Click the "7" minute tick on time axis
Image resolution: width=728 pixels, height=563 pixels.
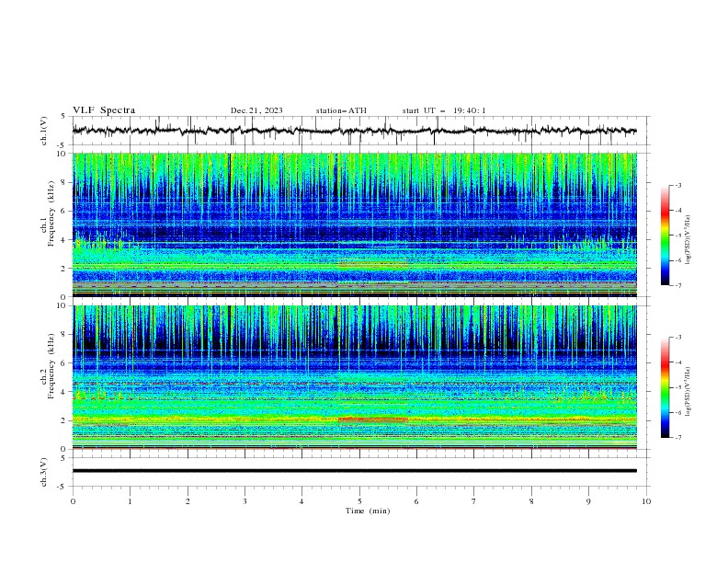click(474, 501)
